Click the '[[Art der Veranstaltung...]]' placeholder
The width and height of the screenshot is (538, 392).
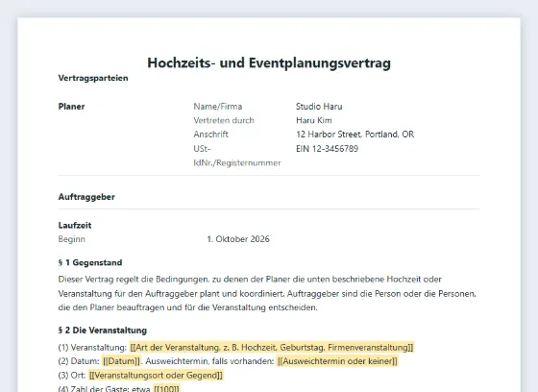coord(272,348)
